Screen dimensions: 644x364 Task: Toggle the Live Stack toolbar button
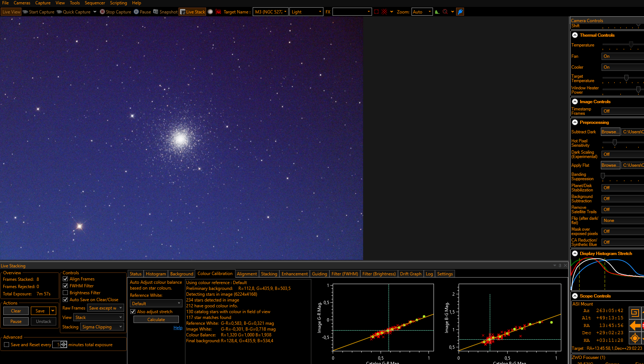tap(192, 12)
